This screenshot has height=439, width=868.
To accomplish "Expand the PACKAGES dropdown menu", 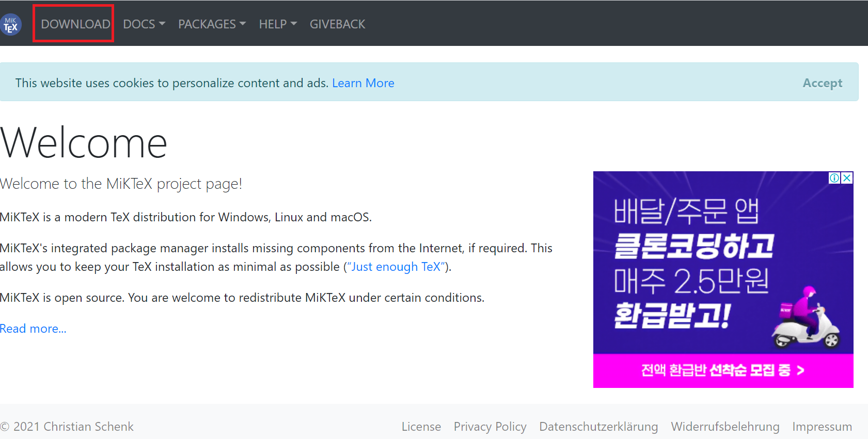I will pyautogui.click(x=212, y=24).
